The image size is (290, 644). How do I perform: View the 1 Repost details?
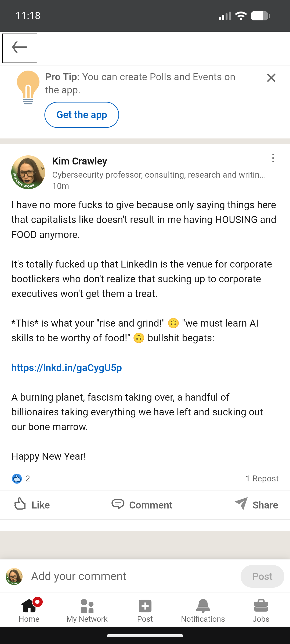click(x=262, y=478)
